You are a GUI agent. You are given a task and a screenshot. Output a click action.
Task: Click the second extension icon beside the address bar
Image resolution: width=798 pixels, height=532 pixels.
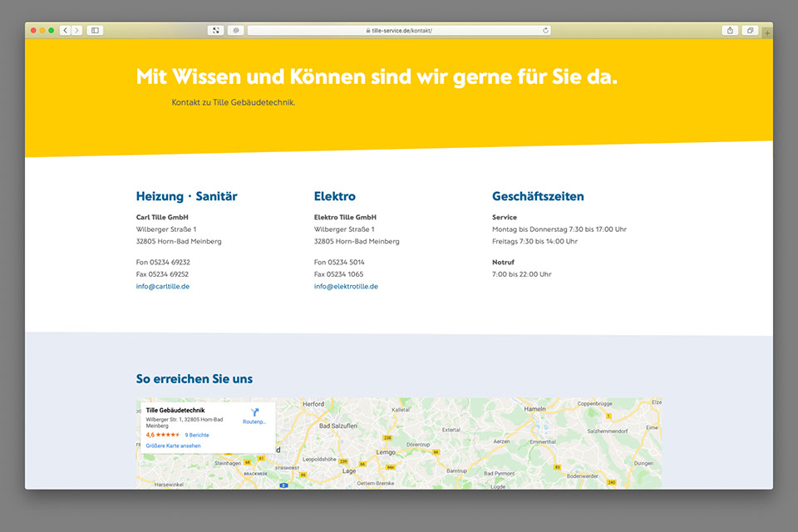[x=236, y=31]
